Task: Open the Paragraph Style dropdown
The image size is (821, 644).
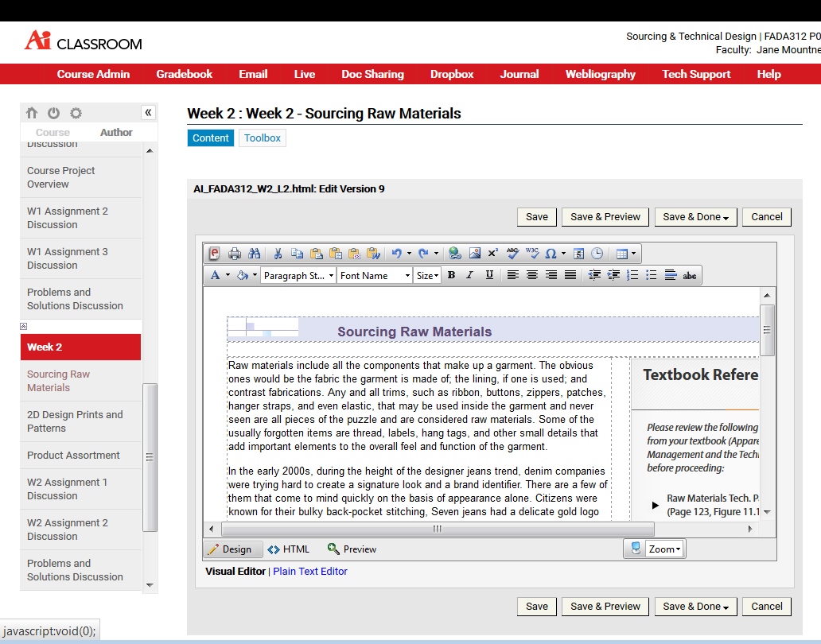Action: pos(298,275)
